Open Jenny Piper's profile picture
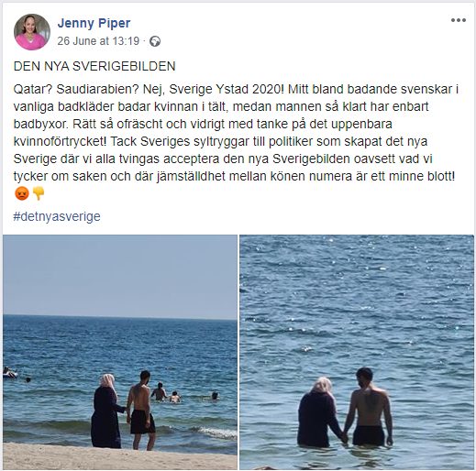 pyautogui.click(x=32, y=32)
